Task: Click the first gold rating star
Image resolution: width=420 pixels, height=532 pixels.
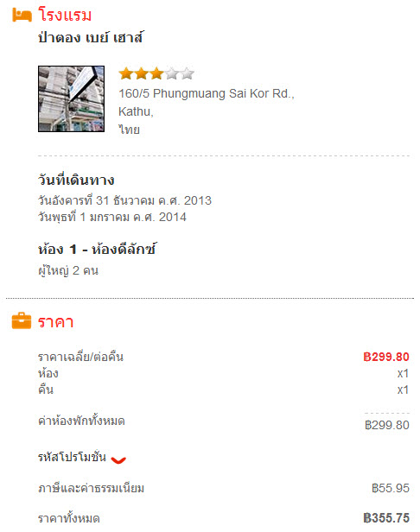Action: [x=126, y=73]
